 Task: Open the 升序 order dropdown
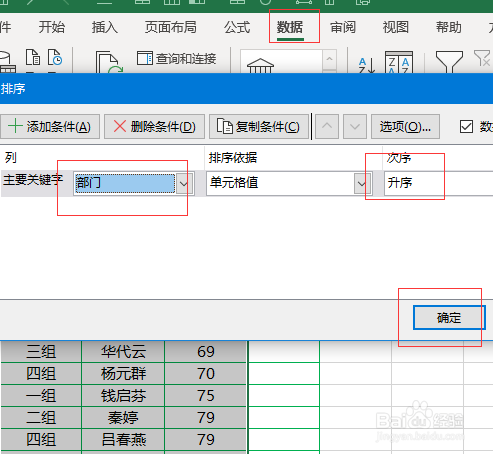pyautogui.click(x=438, y=183)
